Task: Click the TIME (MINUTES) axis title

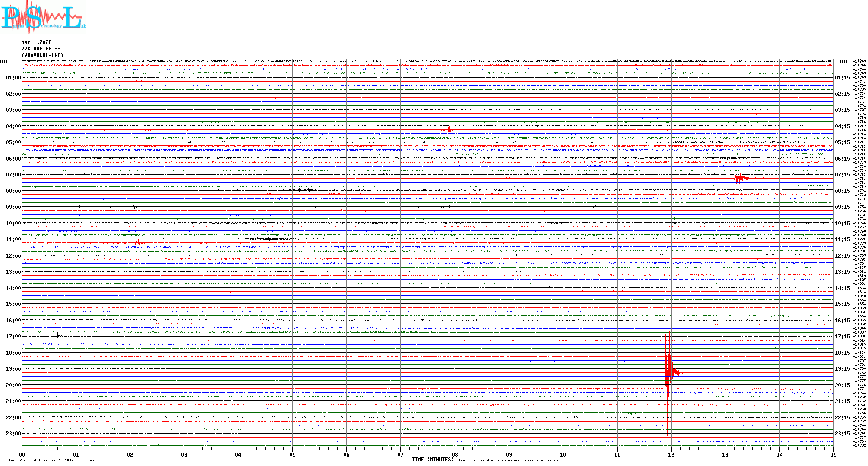Action: point(432,460)
